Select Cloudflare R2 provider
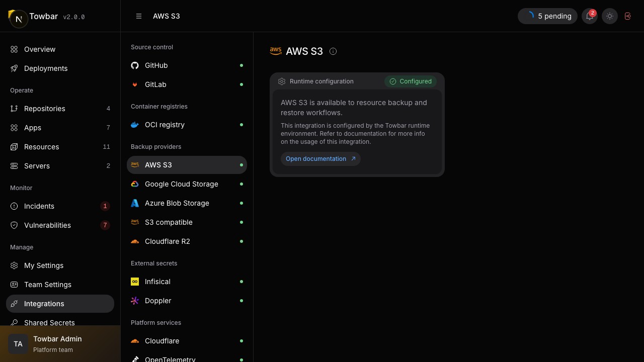Image resolution: width=644 pixels, height=362 pixels. 187,241
